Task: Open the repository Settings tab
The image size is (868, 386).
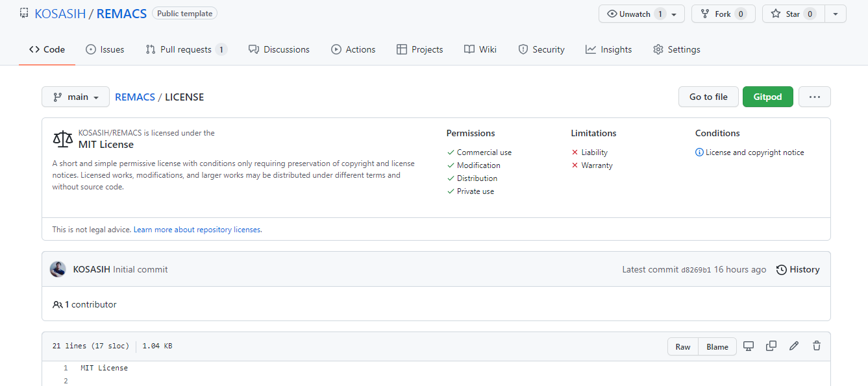Action: 676,49
